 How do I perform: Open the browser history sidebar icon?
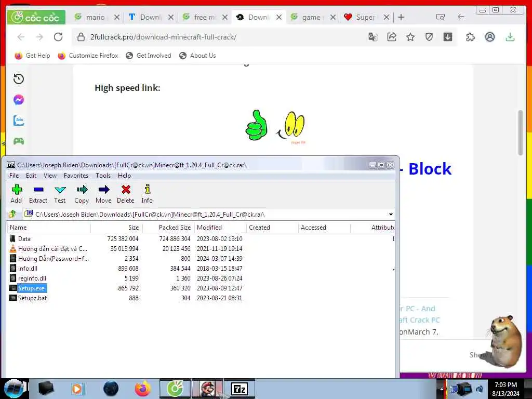click(19, 79)
